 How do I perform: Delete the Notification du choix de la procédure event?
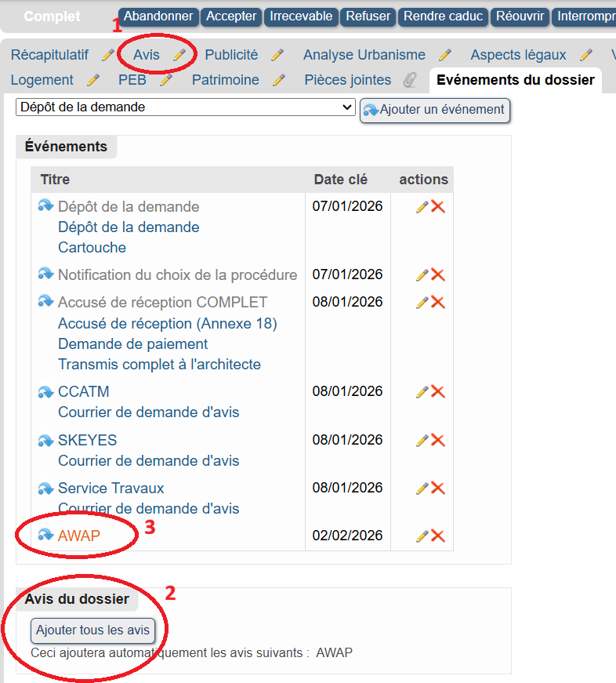point(438,275)
